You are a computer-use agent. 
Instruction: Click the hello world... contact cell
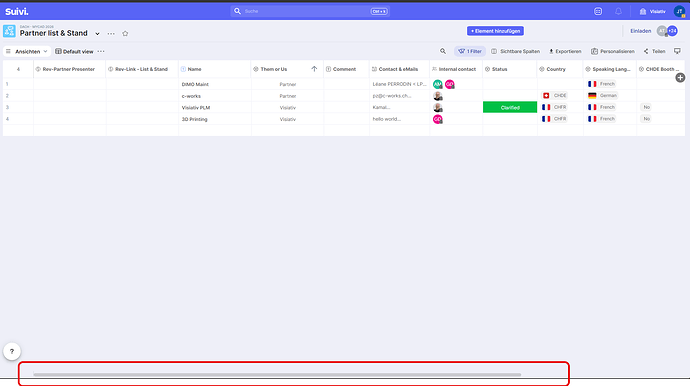399,119
